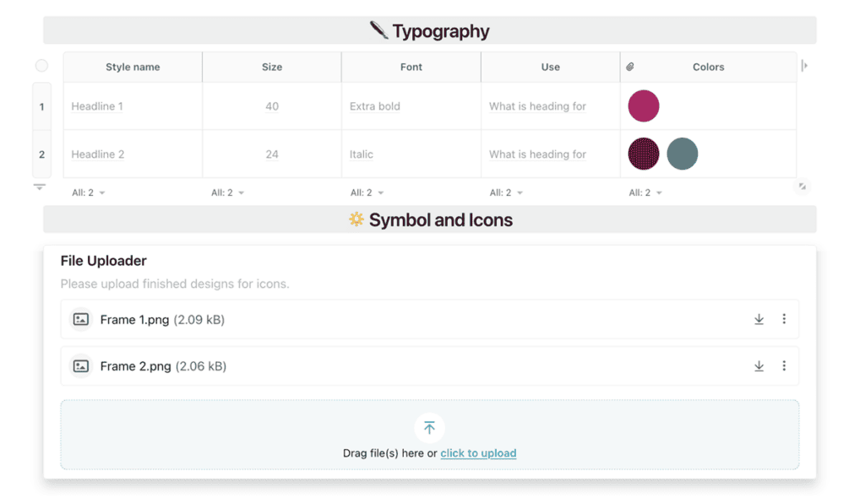The image size is (865, 504).
Task: Expand the 'All: 2' summary under Style name
Action: (89, 192)
